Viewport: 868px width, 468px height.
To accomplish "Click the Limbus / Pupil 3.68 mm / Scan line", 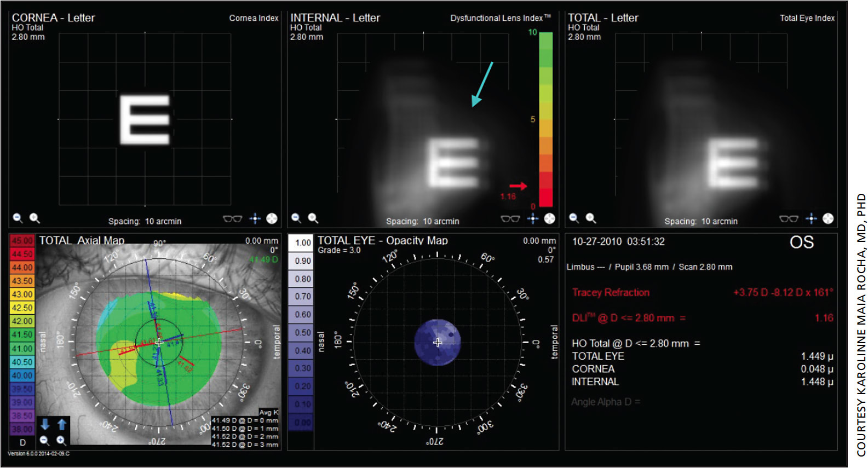I will click(649, 267).
